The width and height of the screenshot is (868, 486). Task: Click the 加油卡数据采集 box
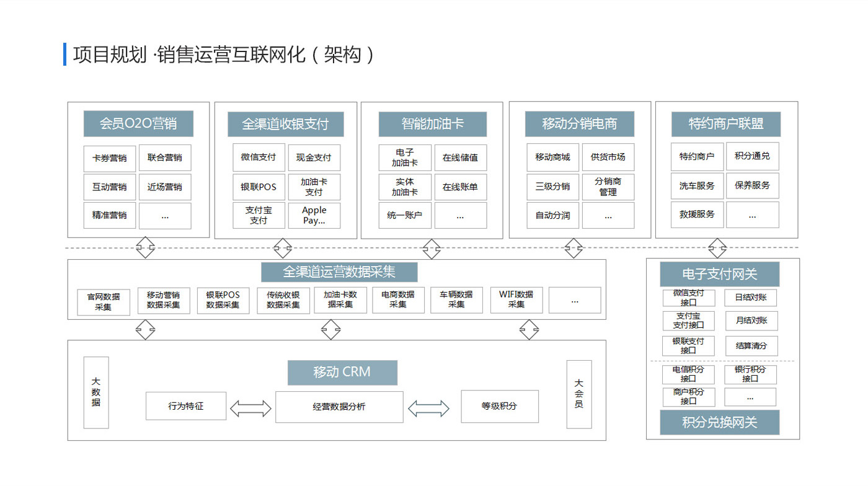click(340, 300)
